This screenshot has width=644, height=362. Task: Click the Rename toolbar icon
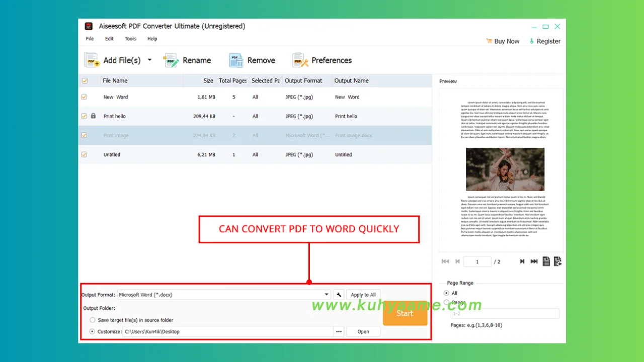click(171, 60)
